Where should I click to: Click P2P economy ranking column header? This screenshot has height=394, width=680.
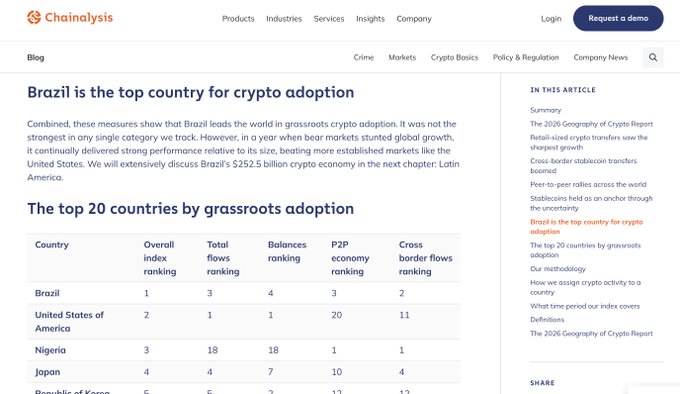350,258
